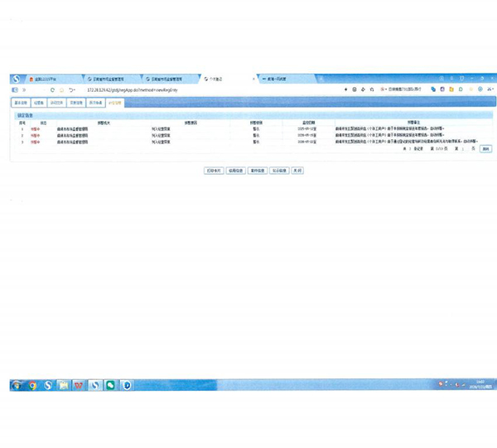Click the blue chat bubbles extension icon
Image resolution: width=497 pixels, height=448 pixels.
tap(433, 89)
